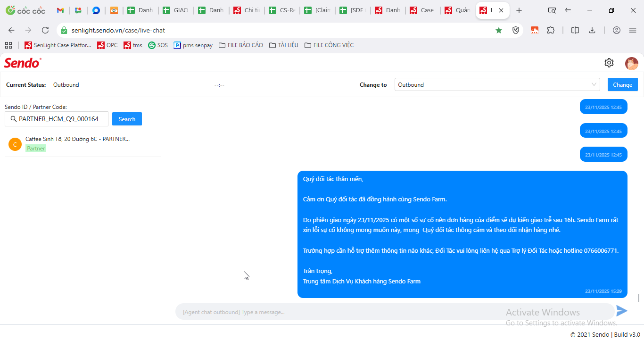The width and height of the screenshot is (644, 340).
Task: Switch to the CS-Re tab
Action: (282, 10)
